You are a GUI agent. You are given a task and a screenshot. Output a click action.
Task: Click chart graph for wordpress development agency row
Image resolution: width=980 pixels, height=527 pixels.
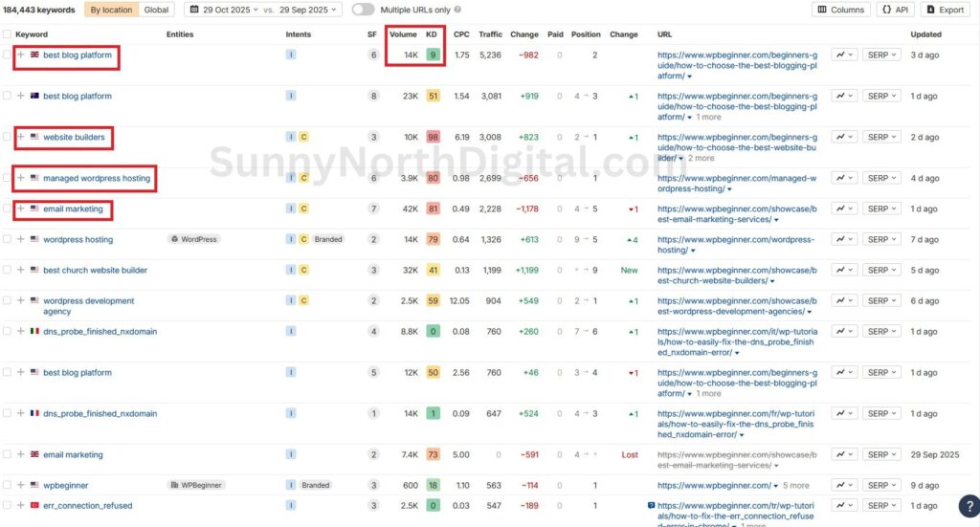[844, 300]
